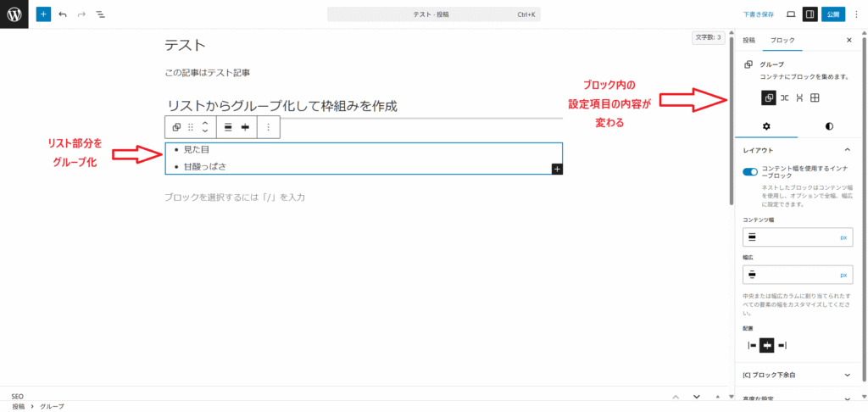Justify items left in 配置
The height and width of the screenshot is (412, 868).
point(752,346)
